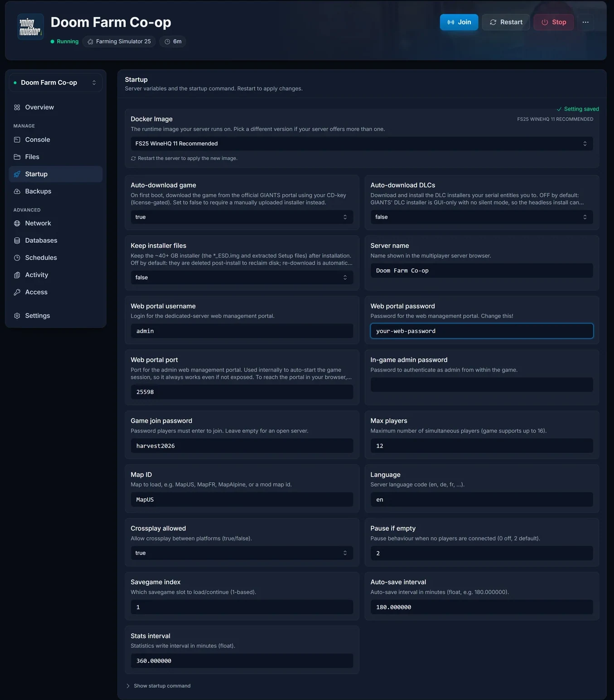614x700 pixels.
Task: Click the Web portal password field
Action: (482, 331)
